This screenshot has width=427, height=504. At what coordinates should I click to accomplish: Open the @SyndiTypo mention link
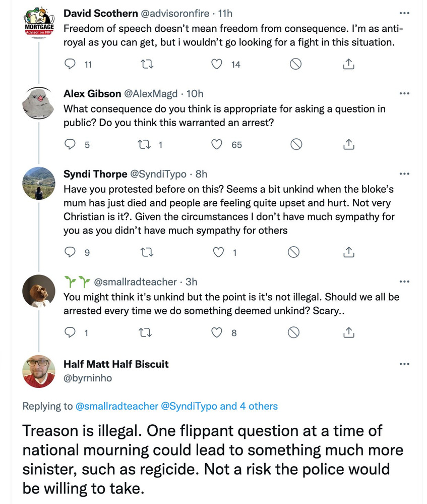189,406
